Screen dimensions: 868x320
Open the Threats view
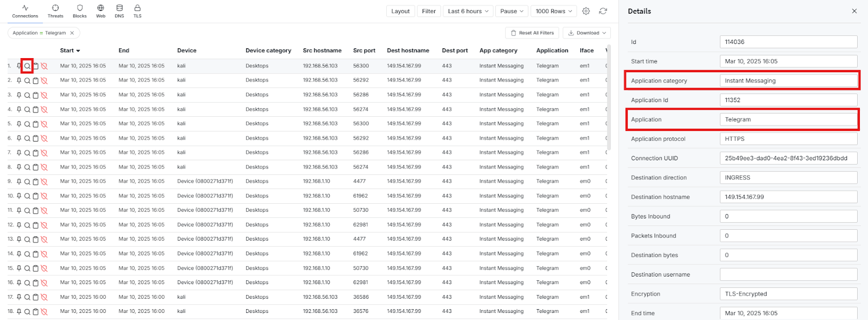55,11
